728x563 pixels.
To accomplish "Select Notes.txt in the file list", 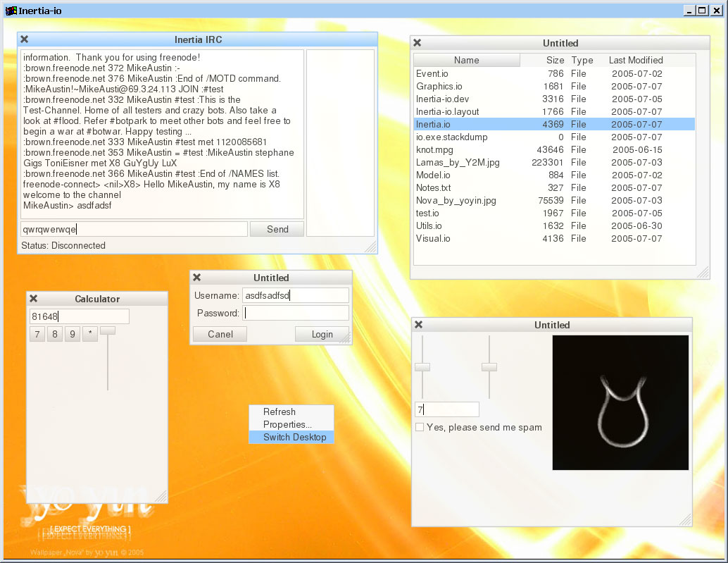I will [x=554, y=187].
